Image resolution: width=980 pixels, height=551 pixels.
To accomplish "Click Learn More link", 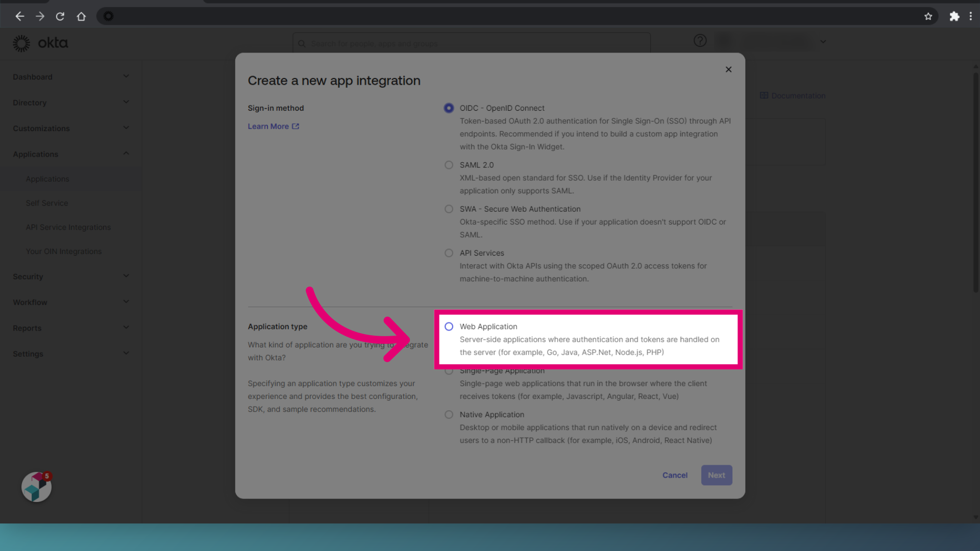I will point(268,127).
